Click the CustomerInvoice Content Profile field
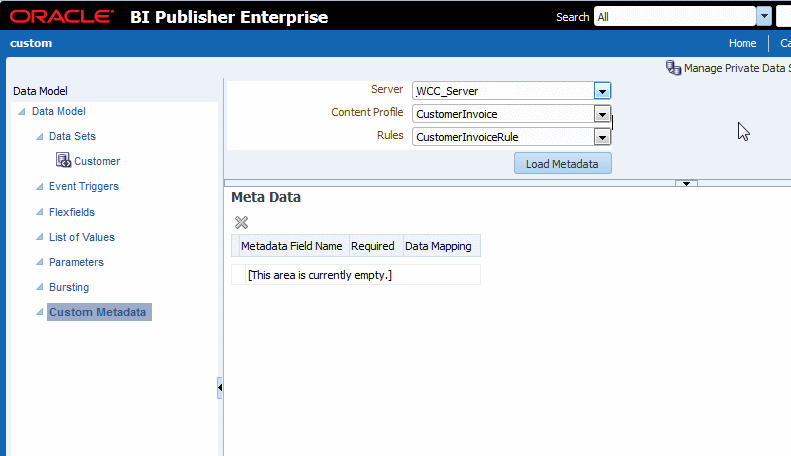 click(x=503, y=115)
